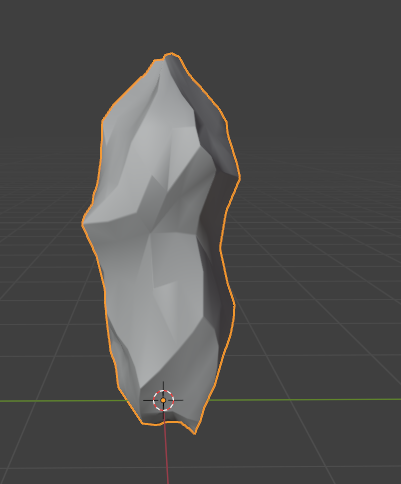Click the 3D cursor crosshair circle
Image resolution: width=401 pixels, height=484 pixels.
pyautogui.click(x=163, y=400)
